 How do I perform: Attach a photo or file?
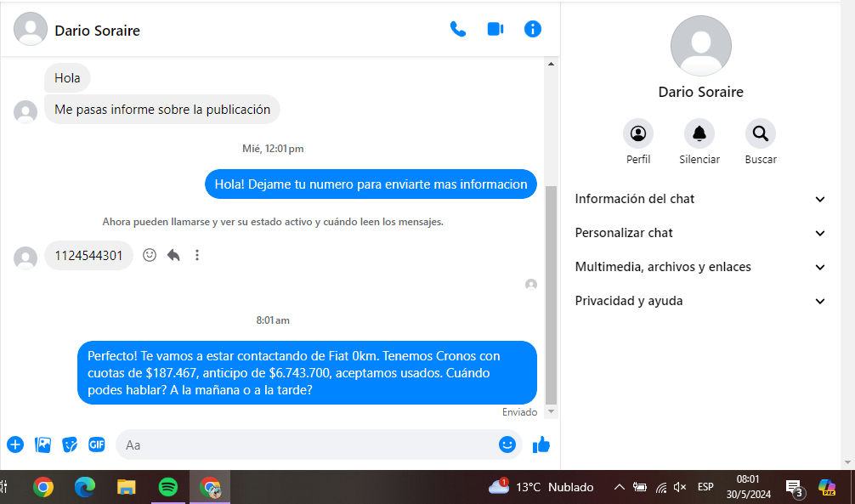point(42,445)
